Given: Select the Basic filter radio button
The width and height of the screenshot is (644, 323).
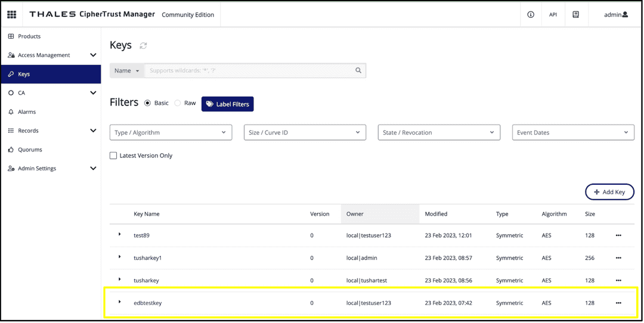Looking at the screenshot, I should (148, 103).
